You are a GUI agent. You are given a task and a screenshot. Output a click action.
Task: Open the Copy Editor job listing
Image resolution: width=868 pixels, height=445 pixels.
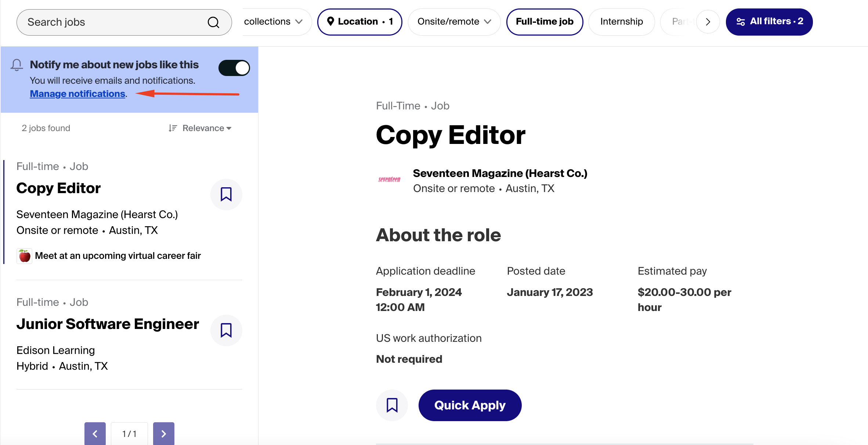58,188
